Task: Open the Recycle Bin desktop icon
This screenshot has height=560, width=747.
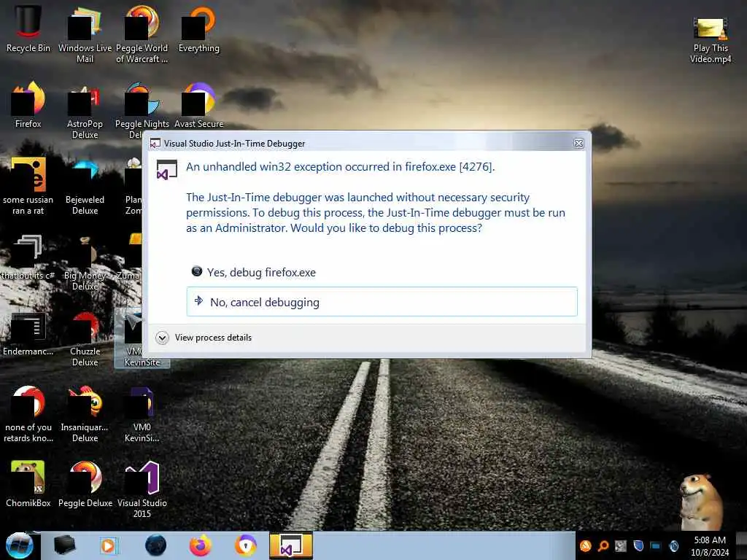Action: click(x=28, y=29)
